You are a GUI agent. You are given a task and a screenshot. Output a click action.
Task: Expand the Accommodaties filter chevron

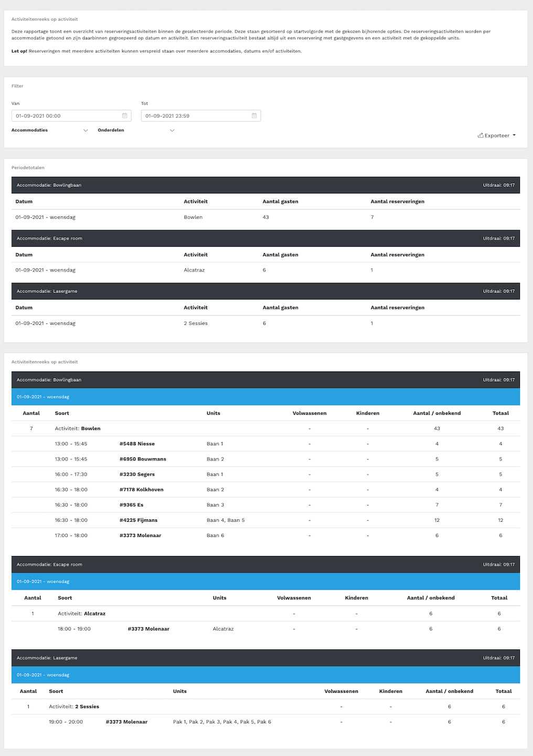[86, 131]
